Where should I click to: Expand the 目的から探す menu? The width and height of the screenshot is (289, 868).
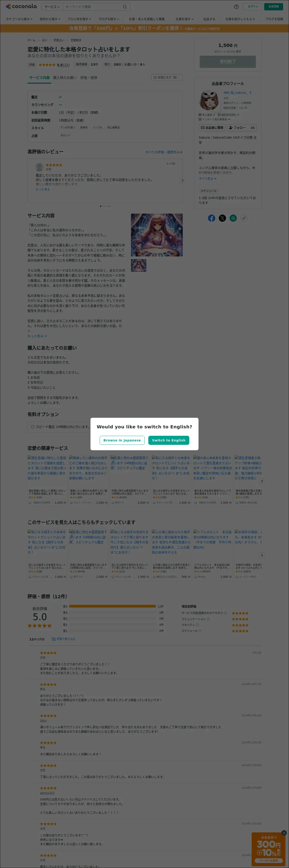click(50, 19)
